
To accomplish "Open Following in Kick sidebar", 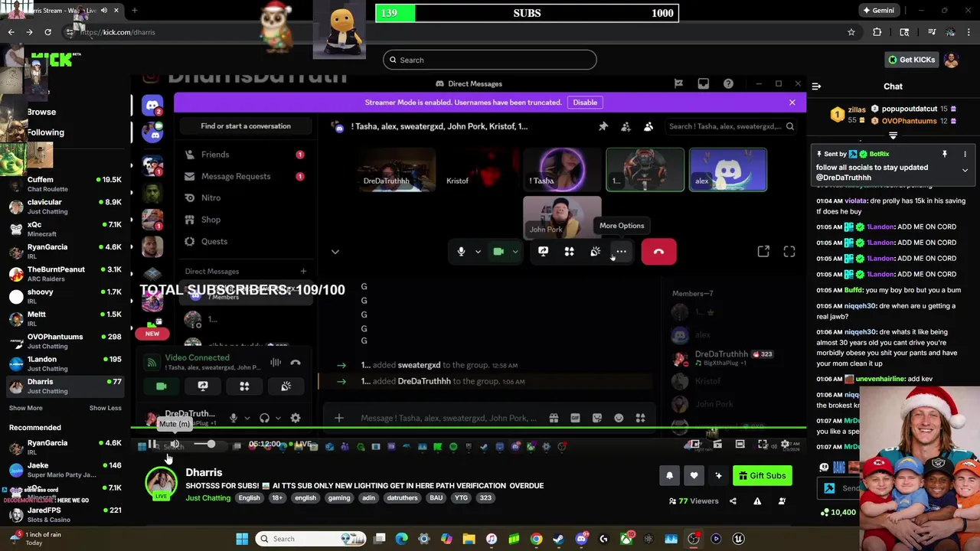I will point(45,132).
